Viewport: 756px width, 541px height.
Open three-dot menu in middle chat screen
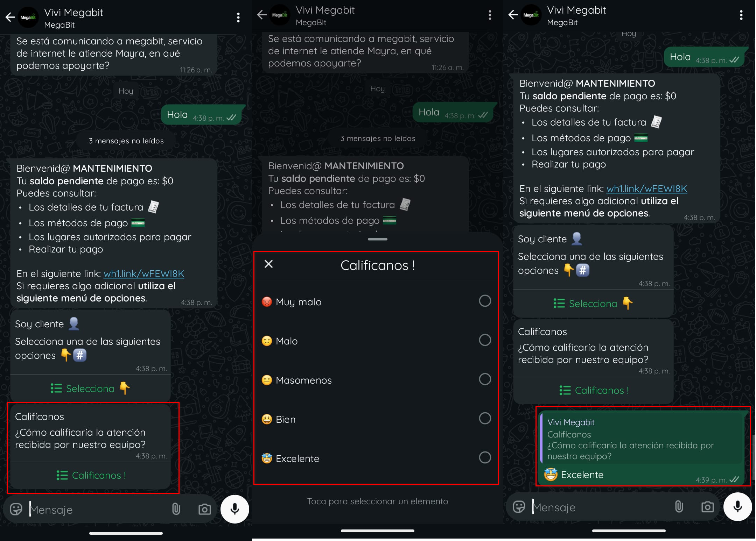click(490, 15)
